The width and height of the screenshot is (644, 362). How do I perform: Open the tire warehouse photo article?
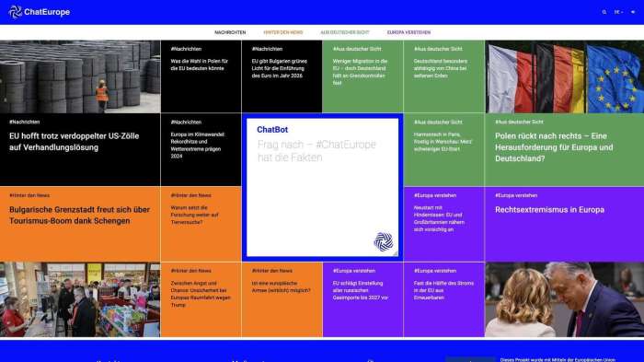pyautogui.click(x=80, y=76)
